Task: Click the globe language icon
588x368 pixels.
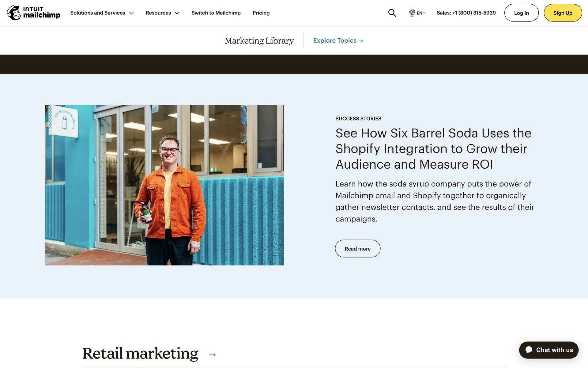Action: [x=412, y=13]
